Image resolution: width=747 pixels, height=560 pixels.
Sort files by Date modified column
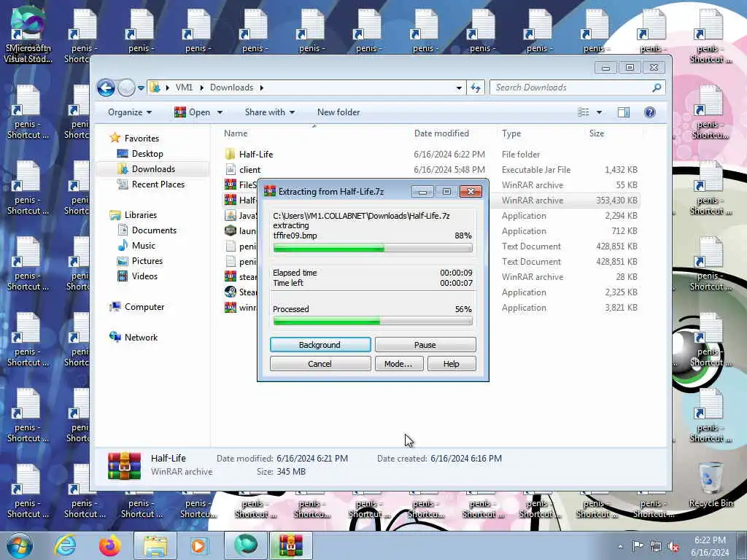point(441,133)
